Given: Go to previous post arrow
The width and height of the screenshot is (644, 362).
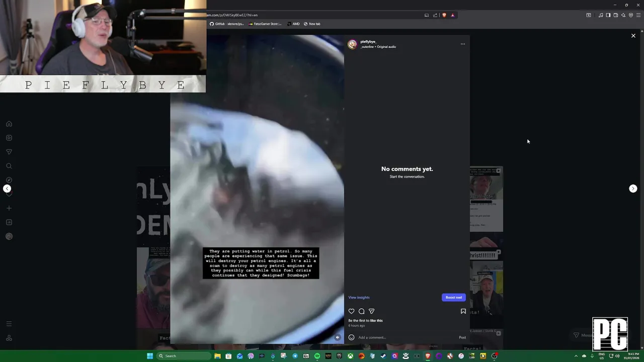Looking at the screenshot, I should pos(7,189).
